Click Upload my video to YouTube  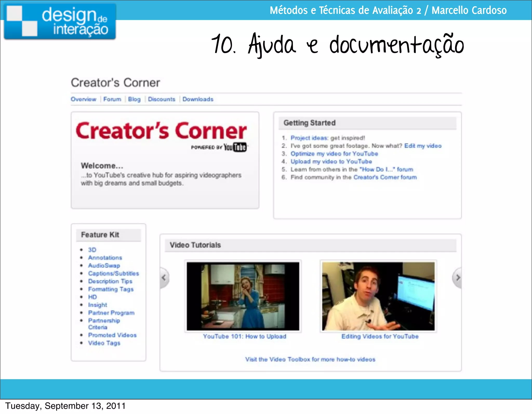pos(331,162)
